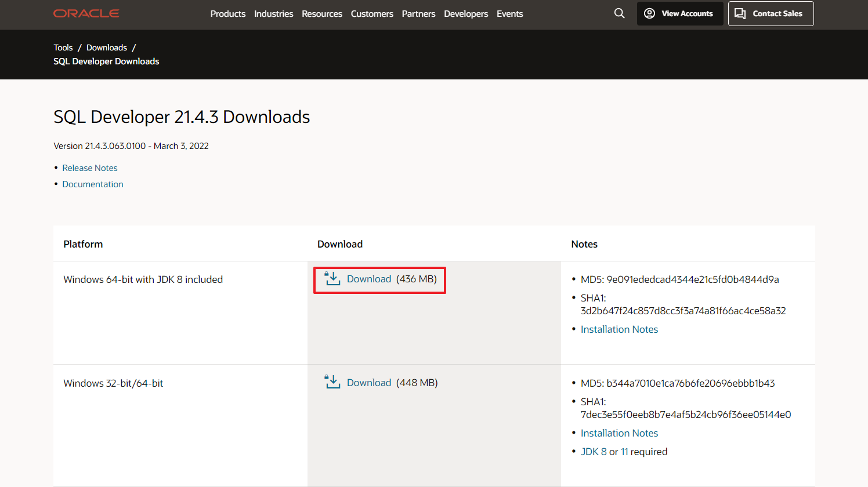Click the Notes column header
868x487 pixels.
pyautogui.click(x=584, y=244)
